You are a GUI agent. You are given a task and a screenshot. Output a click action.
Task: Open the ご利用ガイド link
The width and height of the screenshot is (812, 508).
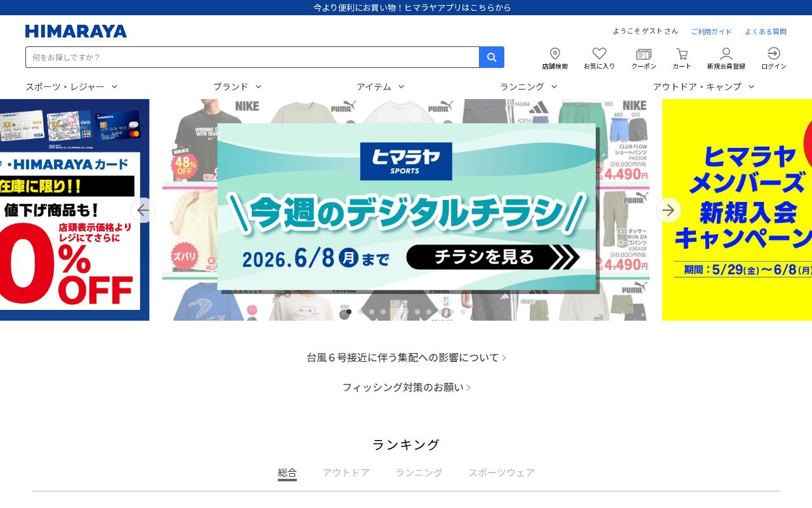coord(712,32)
